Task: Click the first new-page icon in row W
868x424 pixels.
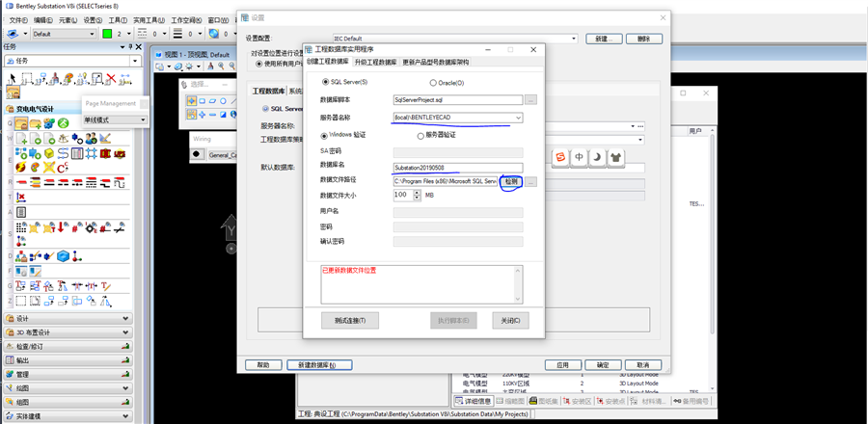Action: (21, 138)
